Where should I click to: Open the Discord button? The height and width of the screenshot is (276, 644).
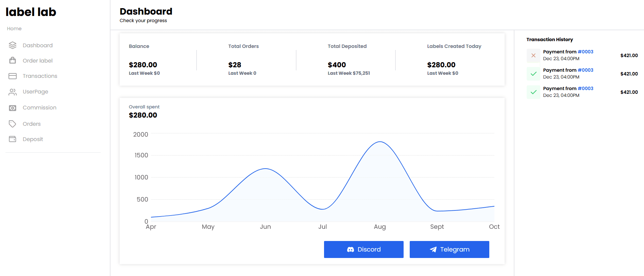(363, 249)
